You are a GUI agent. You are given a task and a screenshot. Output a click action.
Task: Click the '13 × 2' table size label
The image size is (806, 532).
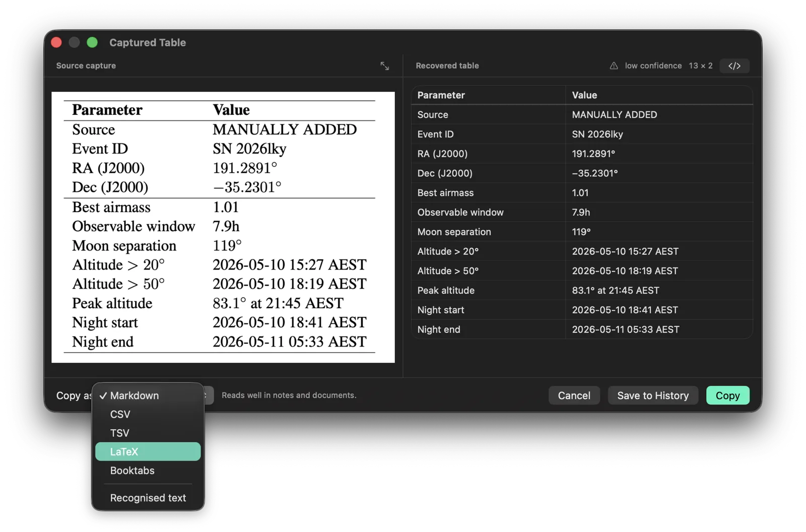[700, 66]
